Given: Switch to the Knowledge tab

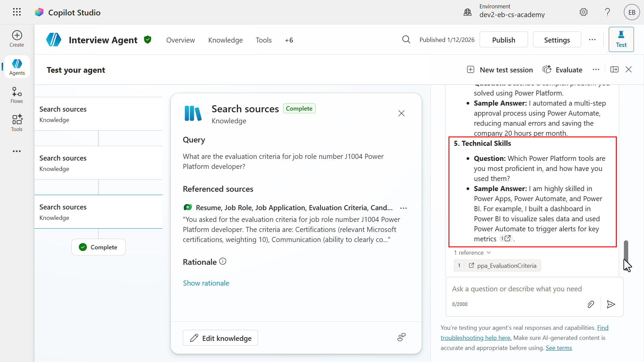Looking at the screenshot, I should [225, 40].
